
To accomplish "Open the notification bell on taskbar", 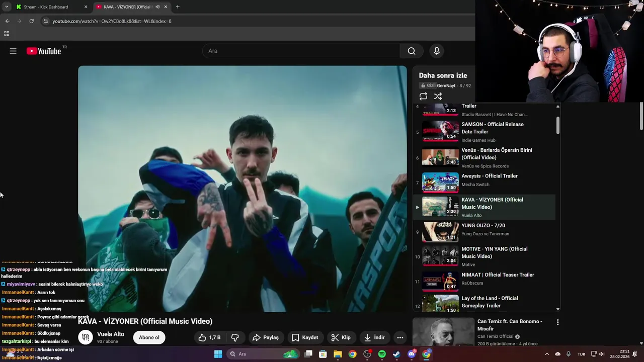I will tap(635, 354).
